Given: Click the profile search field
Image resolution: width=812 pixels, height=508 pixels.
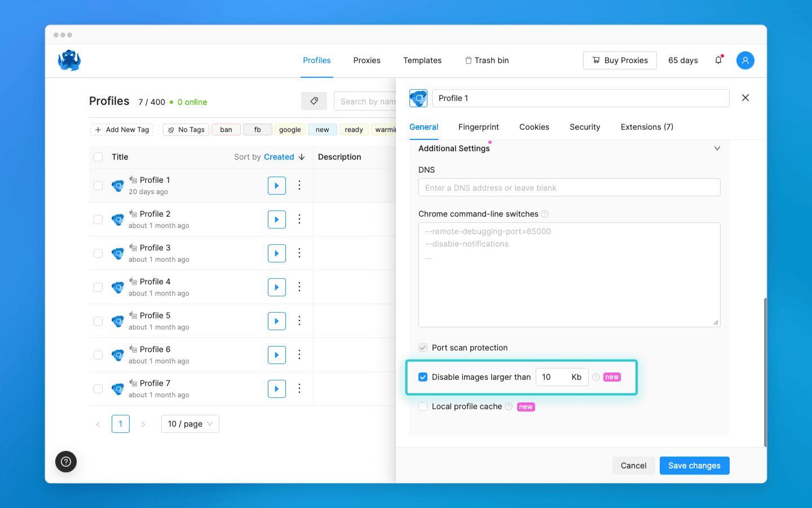Looking at the screenshot, I should click(365, 102).
